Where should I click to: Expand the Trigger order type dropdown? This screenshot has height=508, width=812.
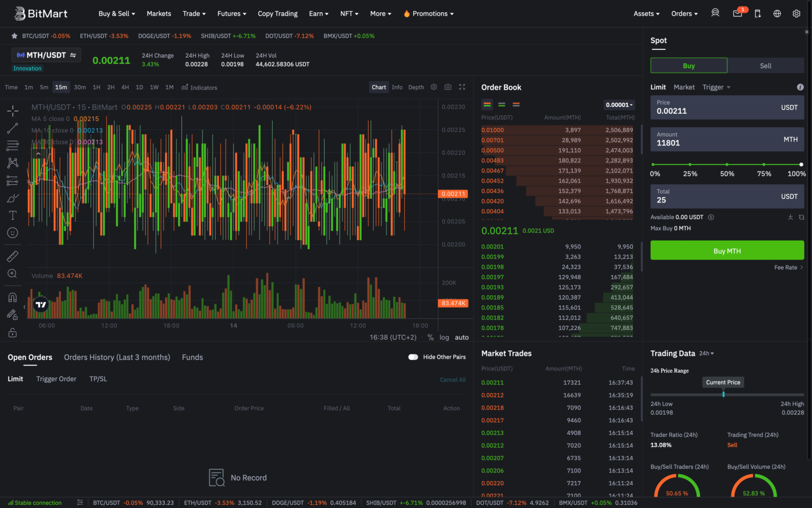(716, 87)
